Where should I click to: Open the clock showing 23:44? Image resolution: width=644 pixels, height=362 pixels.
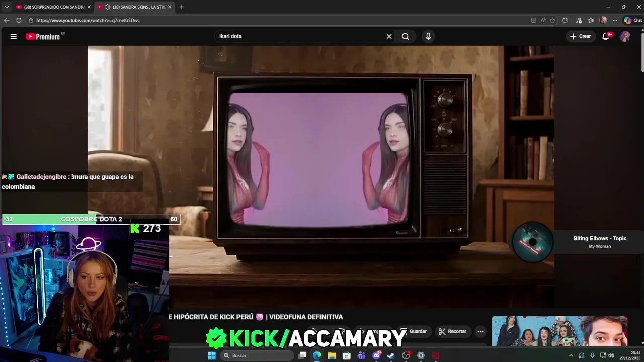(631, 355)
